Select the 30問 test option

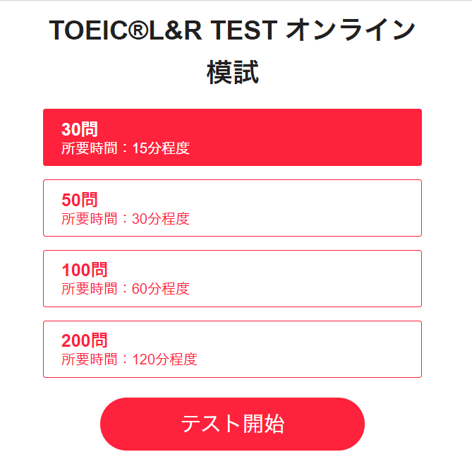(232, 137)
